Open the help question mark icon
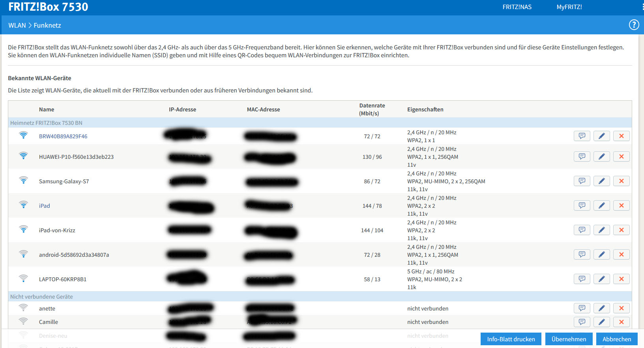This screenshot has width=644, height=348. 634,25
